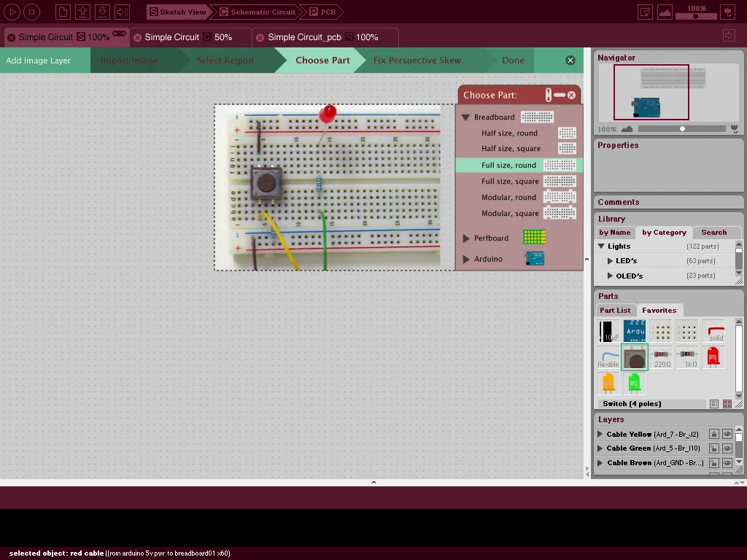Click the Navigator mountain zoom-out icon
The height and width of the screenshot is (560, 747).
(x=627, y=129)
